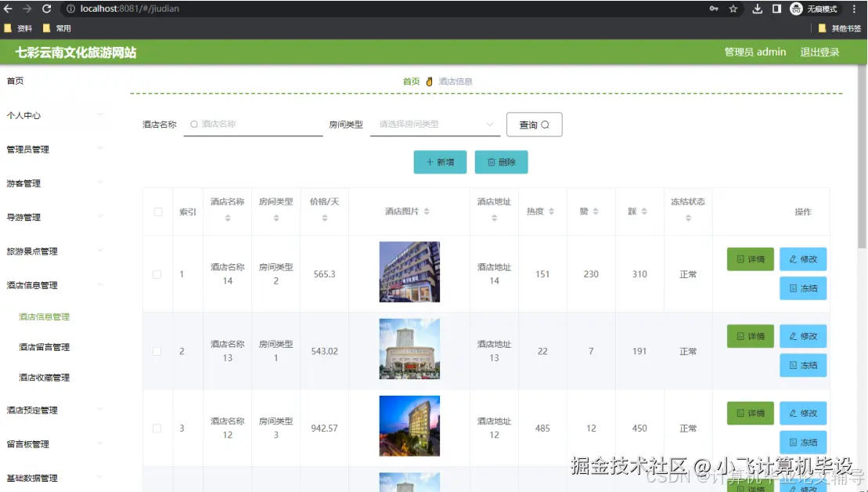Image resolution: width=868 pixels, height=492 pixels.
Task: Reload the current page
Action: [46, 9]
